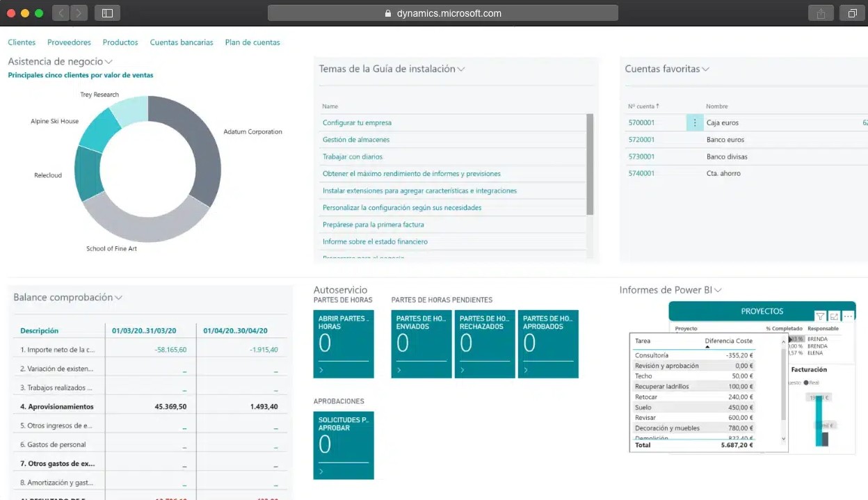Click the Descripción column header
Viewport: 868px width, 500px height.
(x=40, y=331)
